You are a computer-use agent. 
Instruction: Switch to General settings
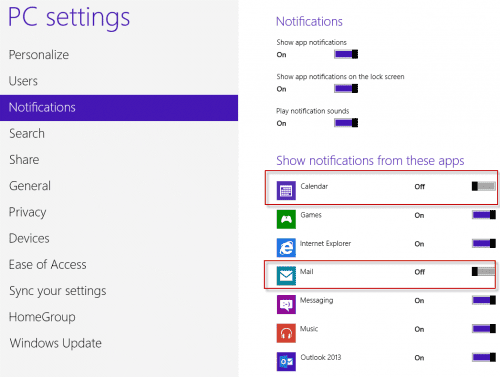tap(119, 186)
